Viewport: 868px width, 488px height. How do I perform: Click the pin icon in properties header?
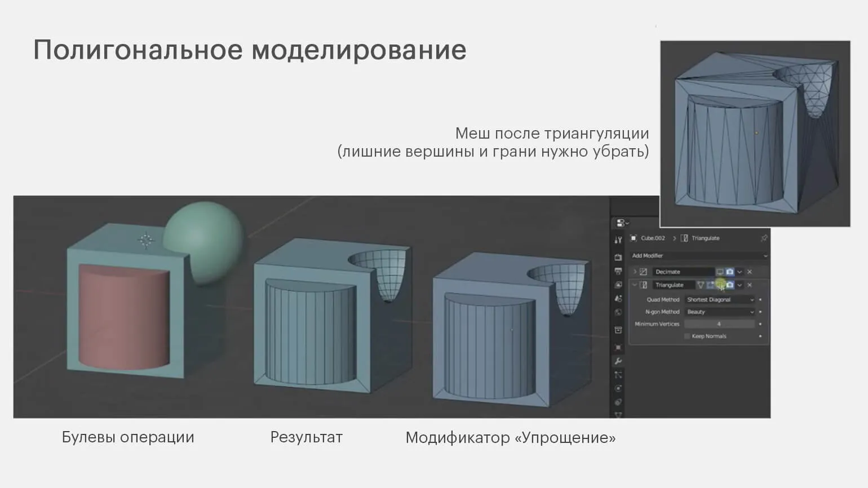(764, 238)
